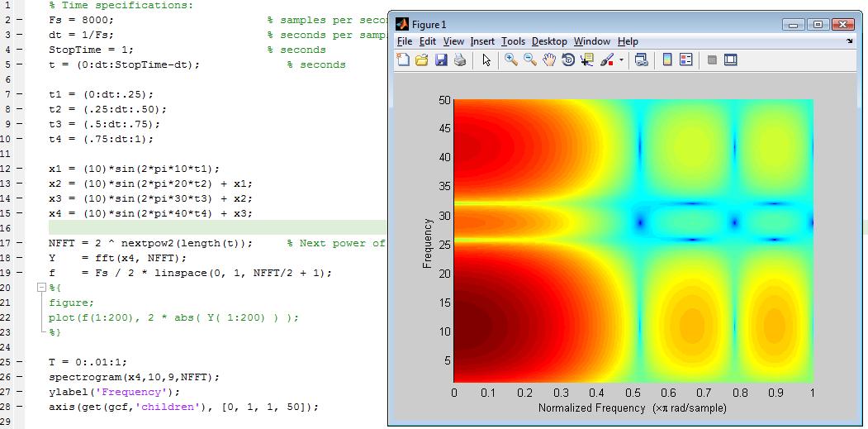
Task: Click the line 'T = 0:.01:1;'
Action: click(88, 362)
